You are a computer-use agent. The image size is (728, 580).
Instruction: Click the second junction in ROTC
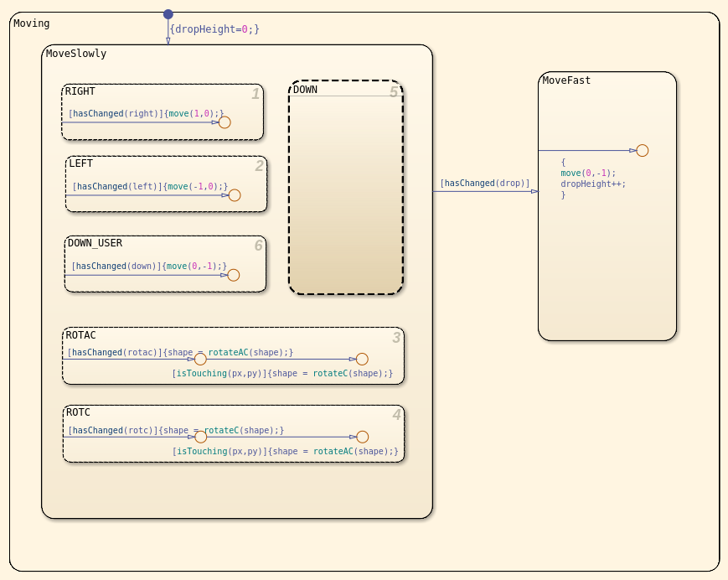[363, 437]
